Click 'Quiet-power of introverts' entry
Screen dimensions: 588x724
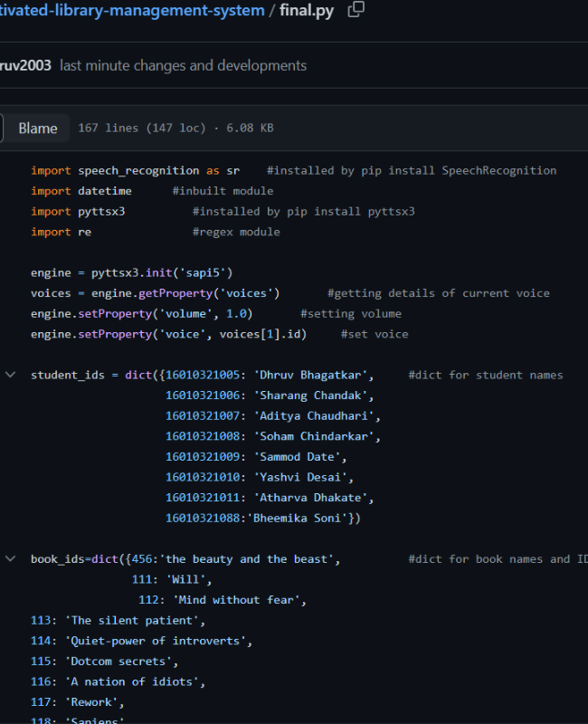click(141, 641)
